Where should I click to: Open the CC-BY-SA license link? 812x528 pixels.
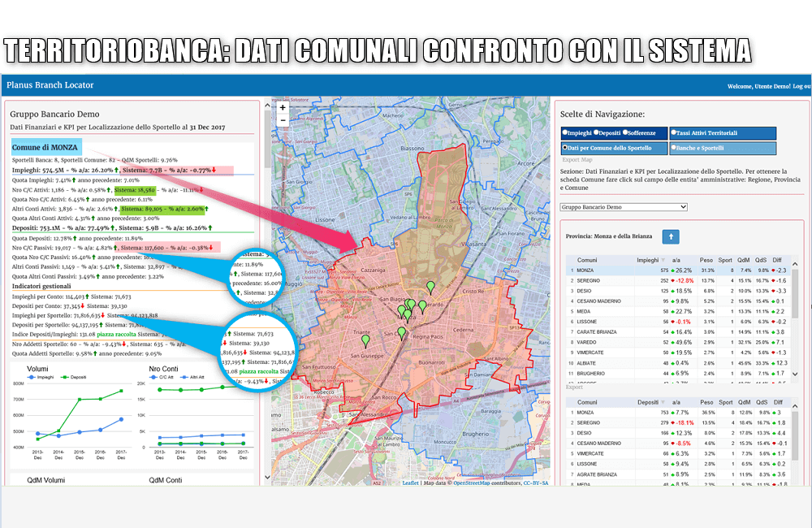point(535,483)
